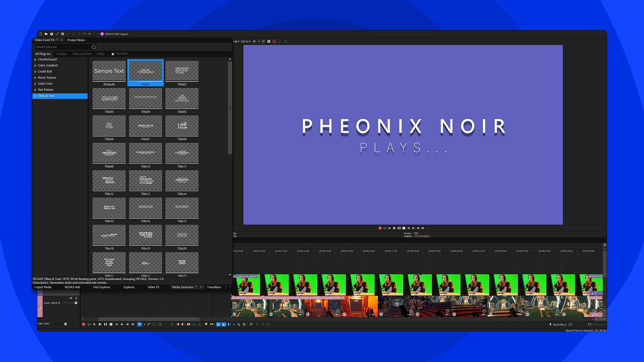This screenshot has height=362, width=644.
Task: Select the zoom magnifier tool in timeline toolbar
Action: click(160, 324)
